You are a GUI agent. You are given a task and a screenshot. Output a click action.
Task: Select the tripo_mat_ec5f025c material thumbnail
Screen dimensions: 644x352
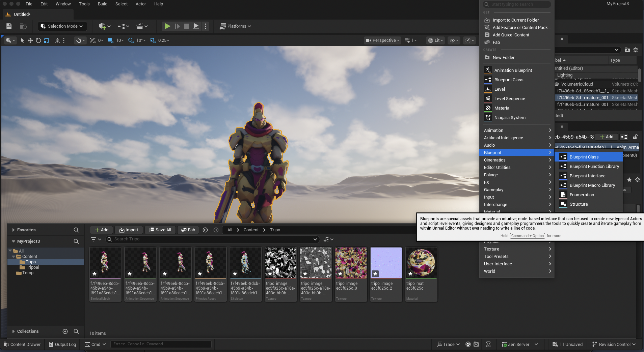(421, 263)
